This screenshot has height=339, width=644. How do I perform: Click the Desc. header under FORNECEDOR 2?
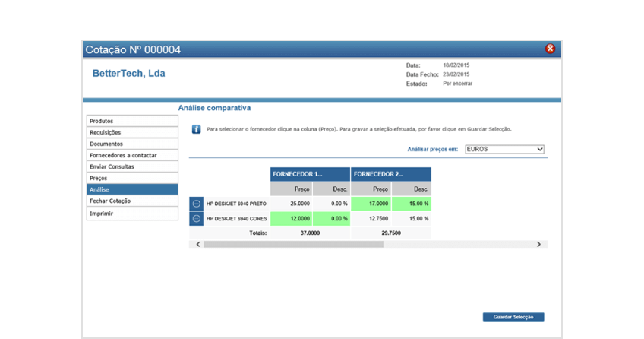click(412, 189)
